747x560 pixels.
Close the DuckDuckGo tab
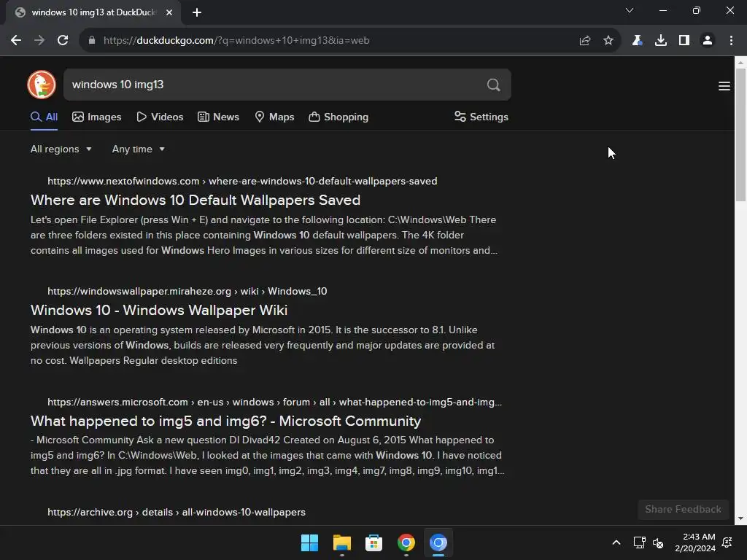(169, 12)
